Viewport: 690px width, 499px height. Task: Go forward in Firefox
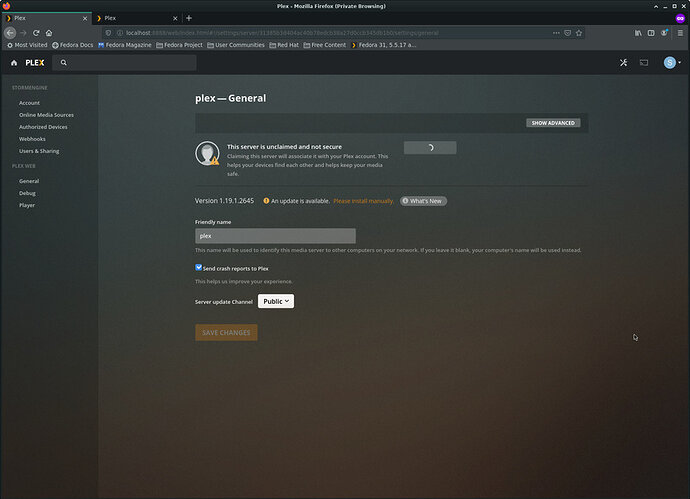(23, 33)
